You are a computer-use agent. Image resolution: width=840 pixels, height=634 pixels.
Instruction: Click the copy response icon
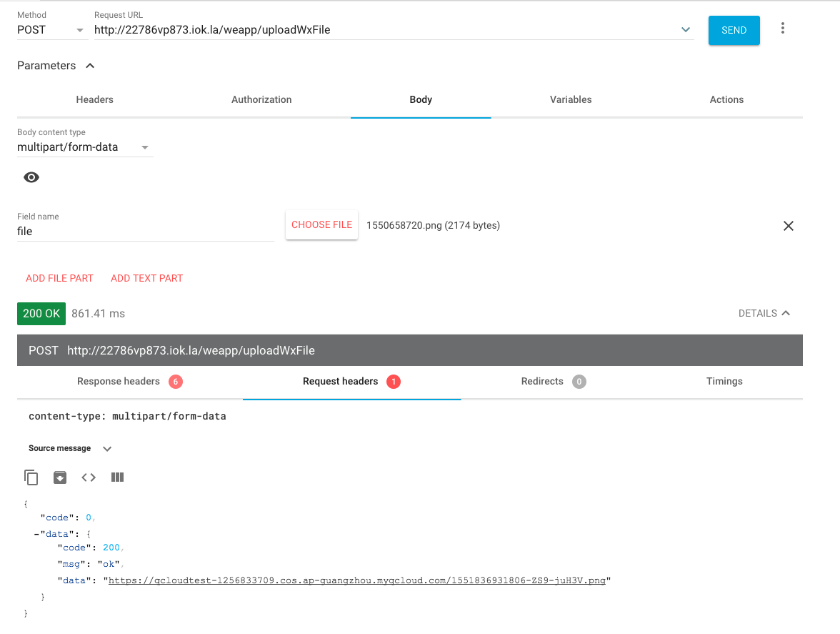point(31,477)
